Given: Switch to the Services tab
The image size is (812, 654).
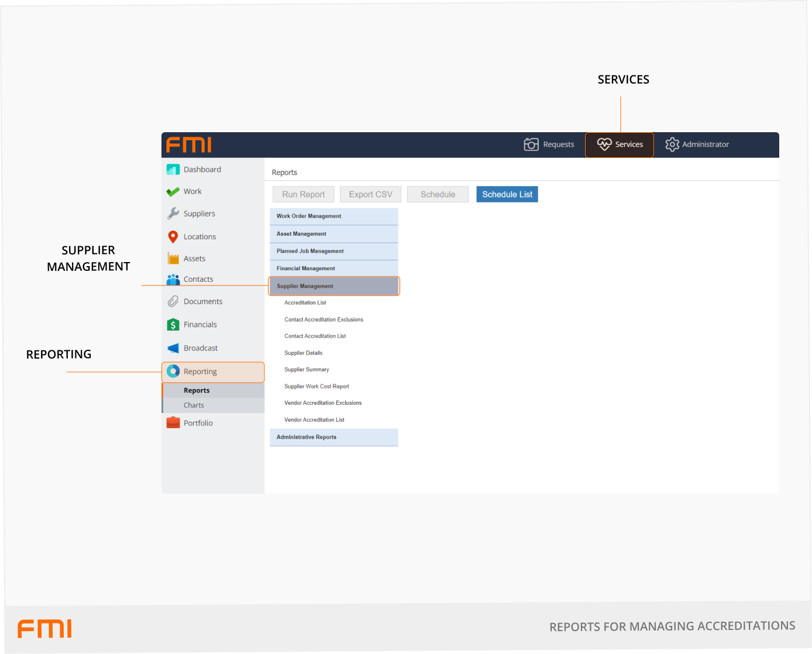Looking at the screenshot, I should click(x=620, y=144).
